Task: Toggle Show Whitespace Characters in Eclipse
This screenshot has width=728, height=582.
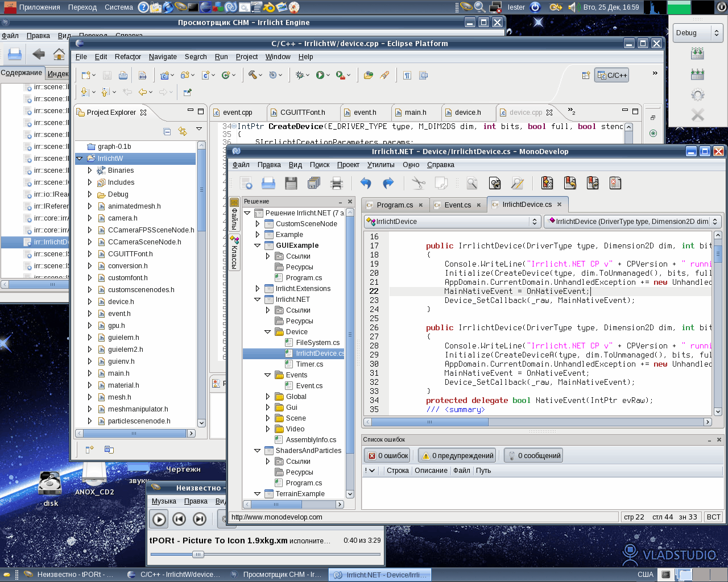Action: click(x=407, y=75)
